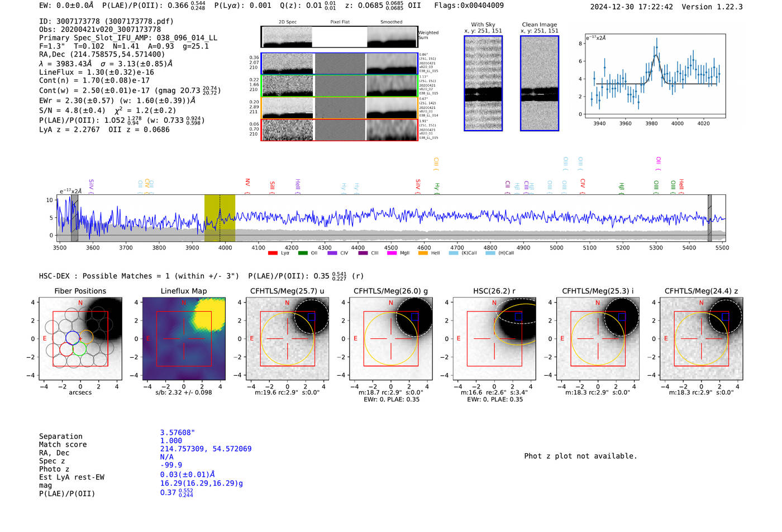Viewport: 782px width, 532px height.
Task: Click the green OII legend swatch
Action: 303,253
